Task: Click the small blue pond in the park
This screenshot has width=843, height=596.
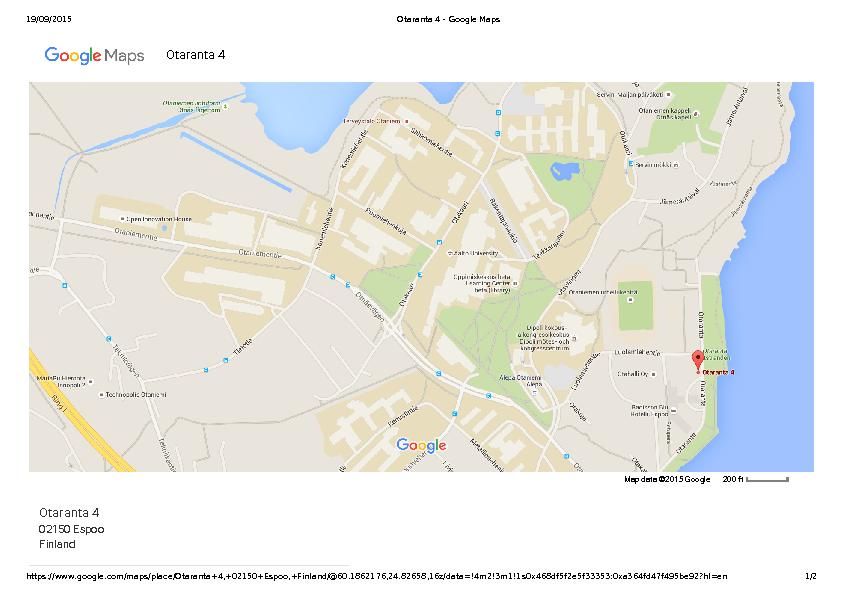Action: click(564, 169)
